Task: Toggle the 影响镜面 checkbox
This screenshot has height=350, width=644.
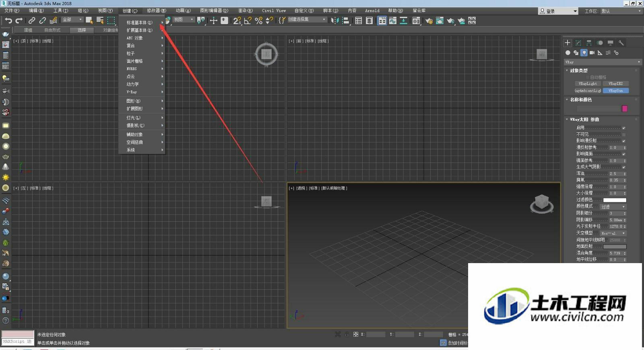Action: click(624, 154)
